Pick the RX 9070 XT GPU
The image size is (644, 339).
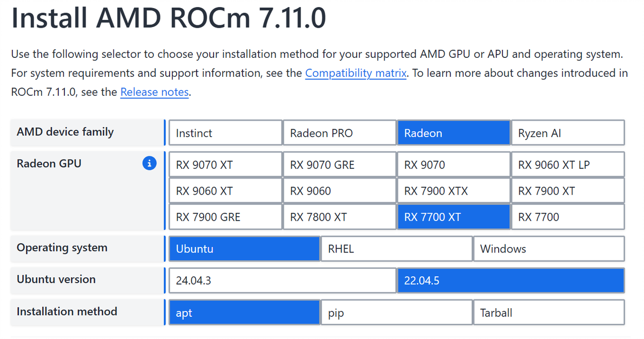225,164
